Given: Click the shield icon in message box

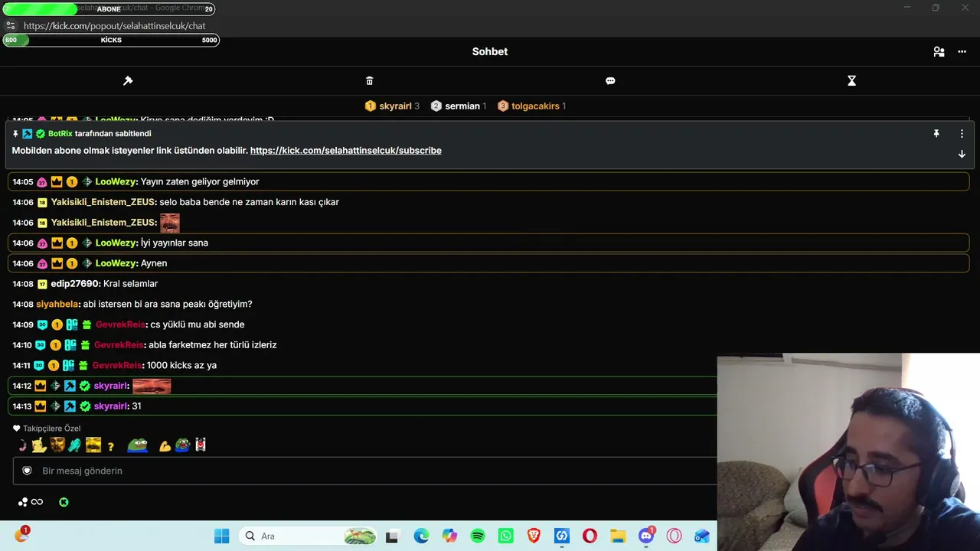Looking at the screenshot, I should coord(27,471).
